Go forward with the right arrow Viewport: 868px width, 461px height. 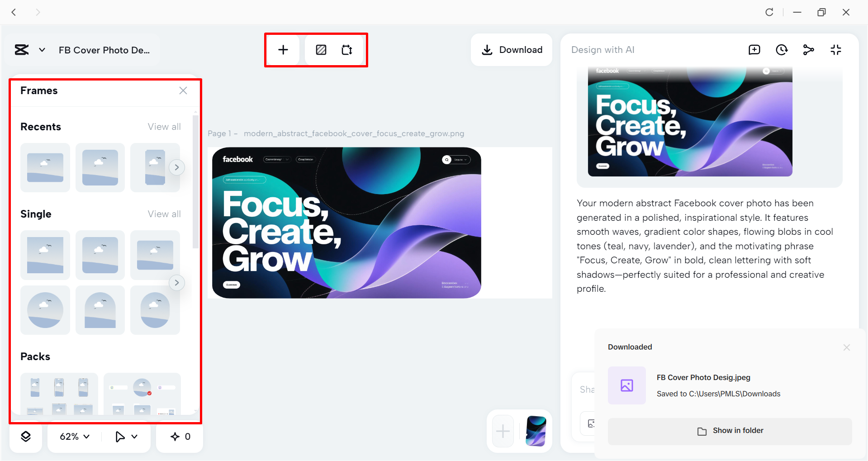coord(38,12)
